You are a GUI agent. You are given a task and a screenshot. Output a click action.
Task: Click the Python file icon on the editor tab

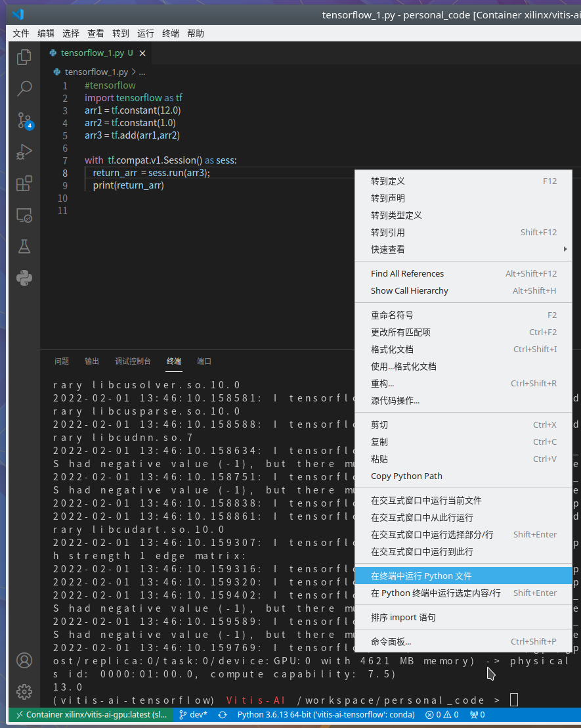pyautogui.click(x=53, y=53)
